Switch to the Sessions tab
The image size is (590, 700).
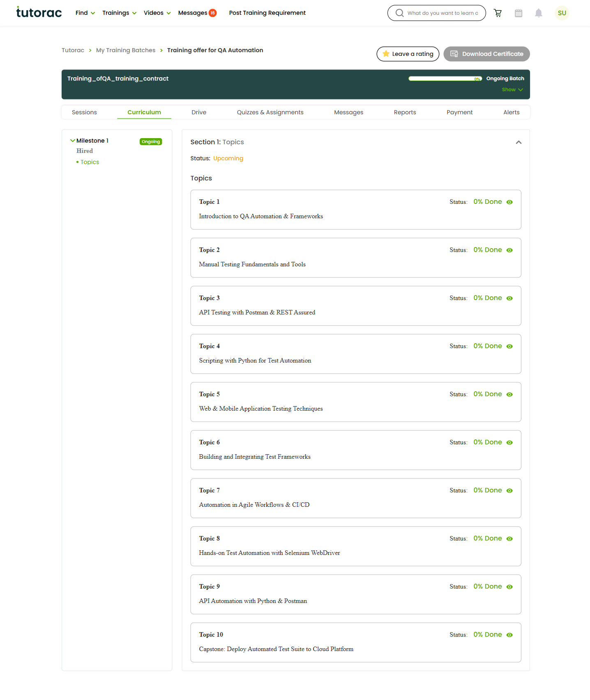(x=84, y=112)
